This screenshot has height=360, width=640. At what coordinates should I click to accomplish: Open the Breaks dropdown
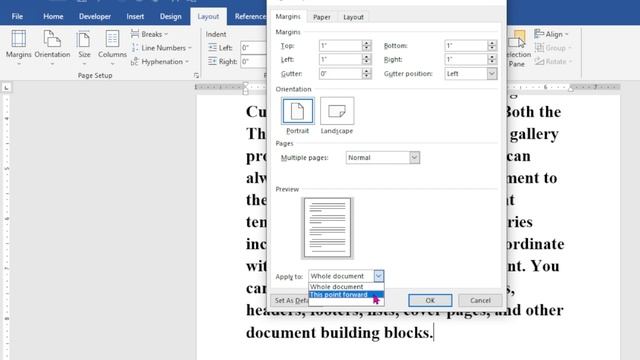pos(149,34)
